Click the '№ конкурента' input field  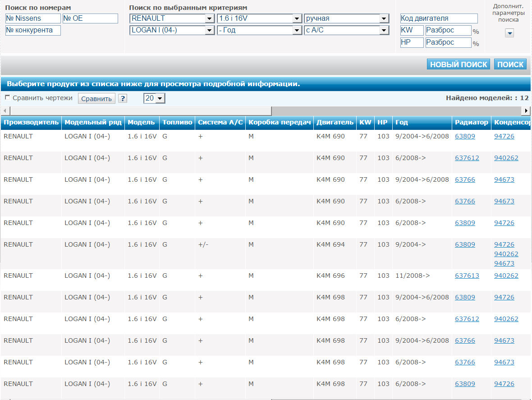coord(33,30)
